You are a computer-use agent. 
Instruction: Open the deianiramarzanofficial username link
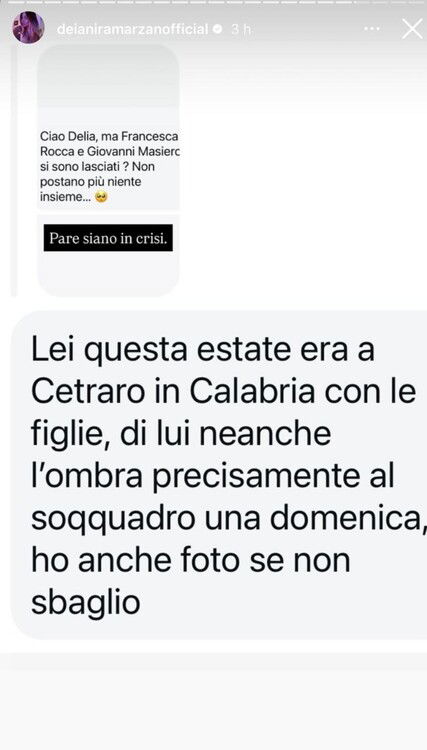pyautogui.click(x=132, y=29)
